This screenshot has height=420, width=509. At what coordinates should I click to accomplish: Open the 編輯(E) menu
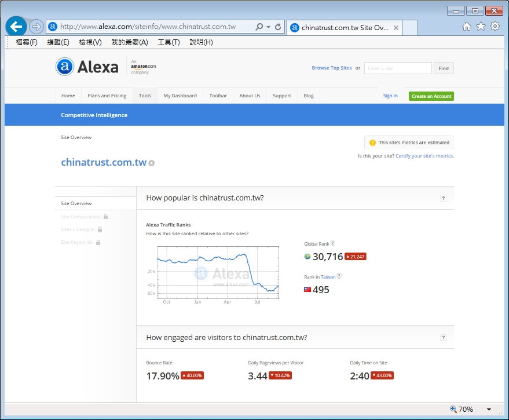tap(58, 42)
